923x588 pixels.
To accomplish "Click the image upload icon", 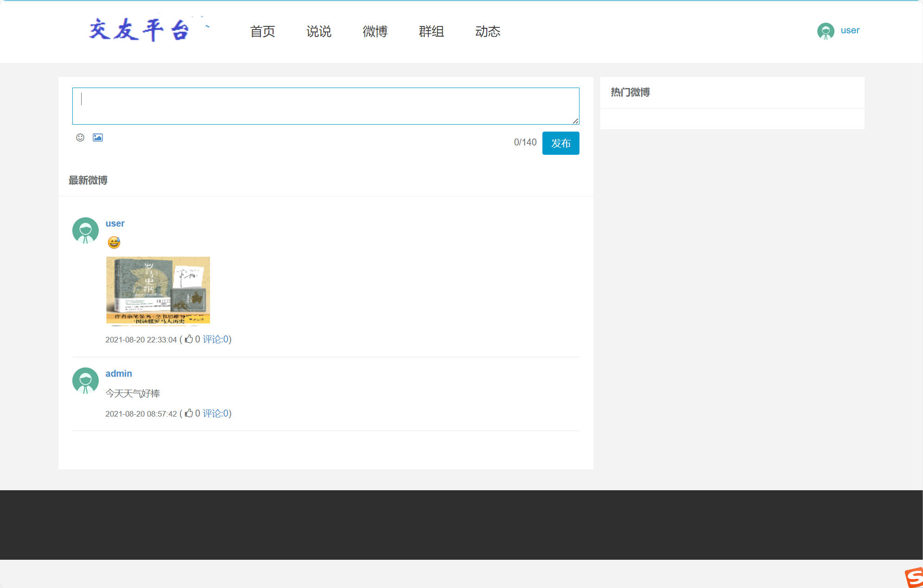I will point(98,137).
